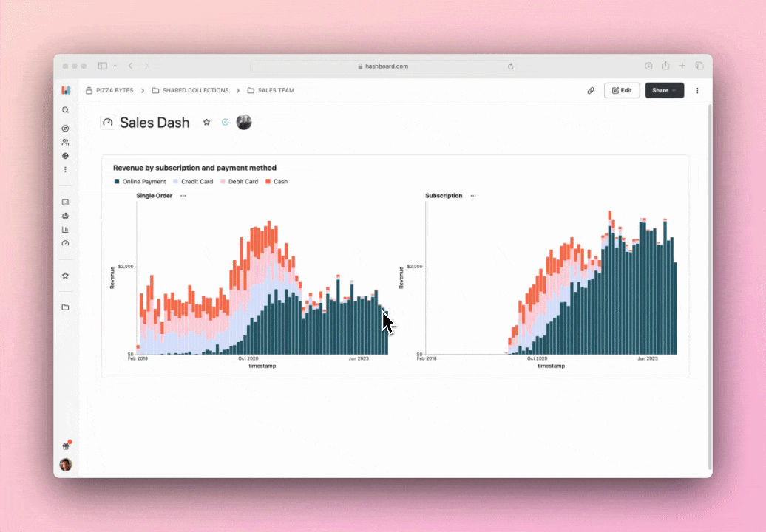This screenshot has width=766, height=532.
Task: Open the people icon in sidebar
Action: (66, 142)
